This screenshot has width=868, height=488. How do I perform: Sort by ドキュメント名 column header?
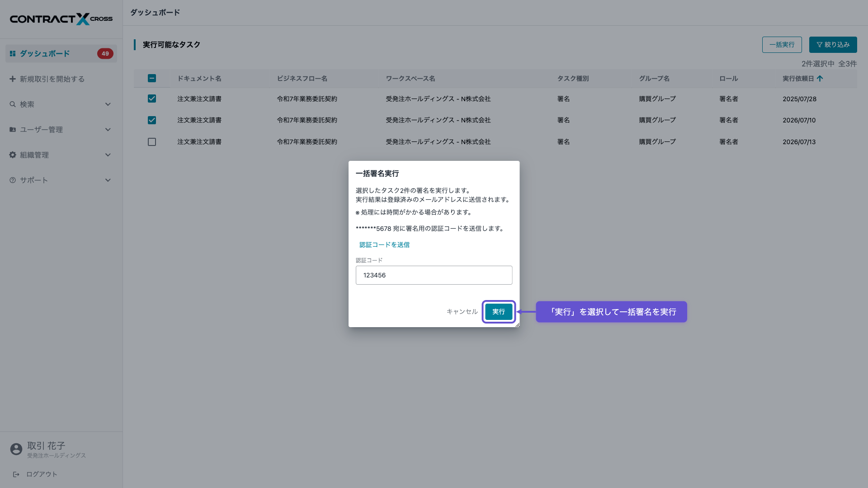tap(199, 78)
